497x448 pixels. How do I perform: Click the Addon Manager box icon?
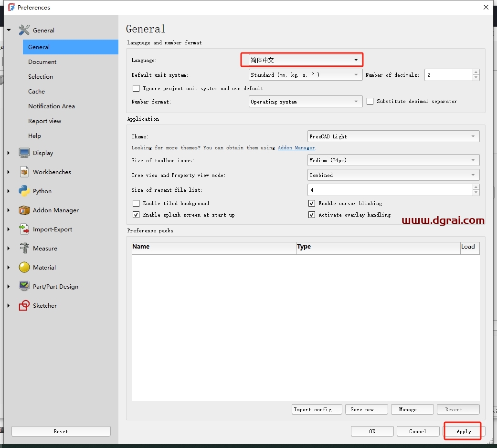coord(24,210)
